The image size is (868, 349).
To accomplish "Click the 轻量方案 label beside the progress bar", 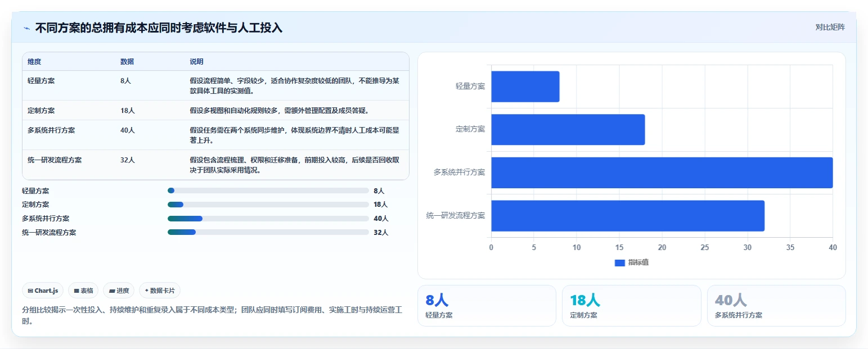I will (35, 191).
